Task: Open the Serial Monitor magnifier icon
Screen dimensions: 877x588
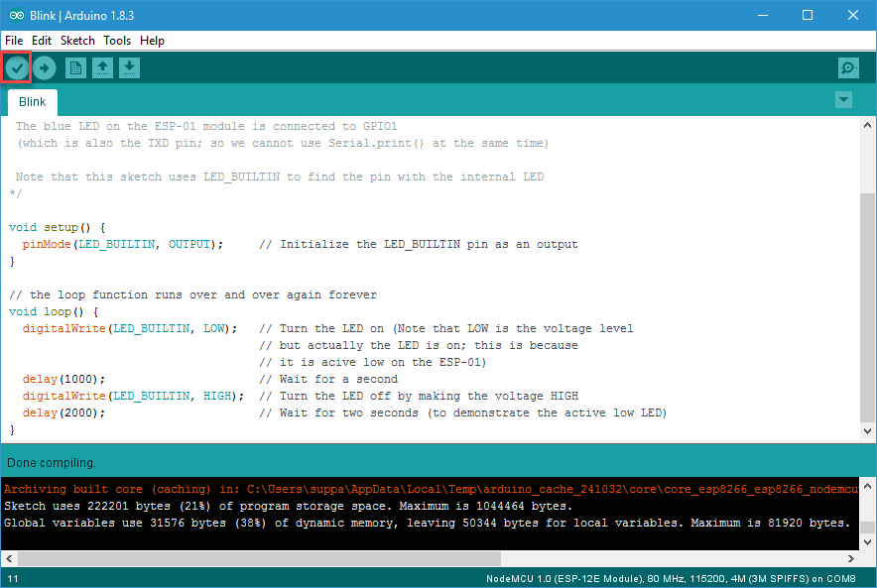Action: pos(848,68)
